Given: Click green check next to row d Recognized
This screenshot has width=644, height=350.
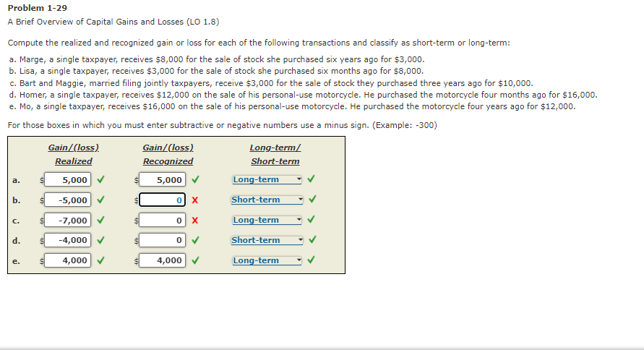Looking at the screenshot, I should pos(195,240).
